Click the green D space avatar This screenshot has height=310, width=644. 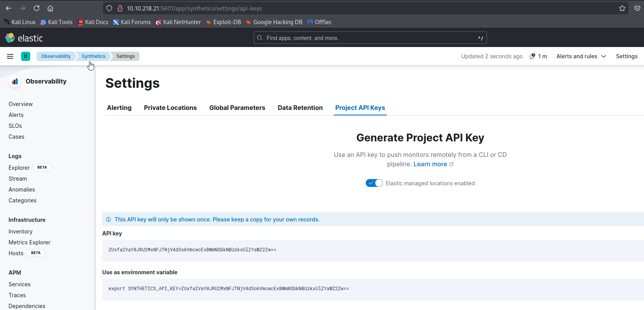click(x=26, y=56)
